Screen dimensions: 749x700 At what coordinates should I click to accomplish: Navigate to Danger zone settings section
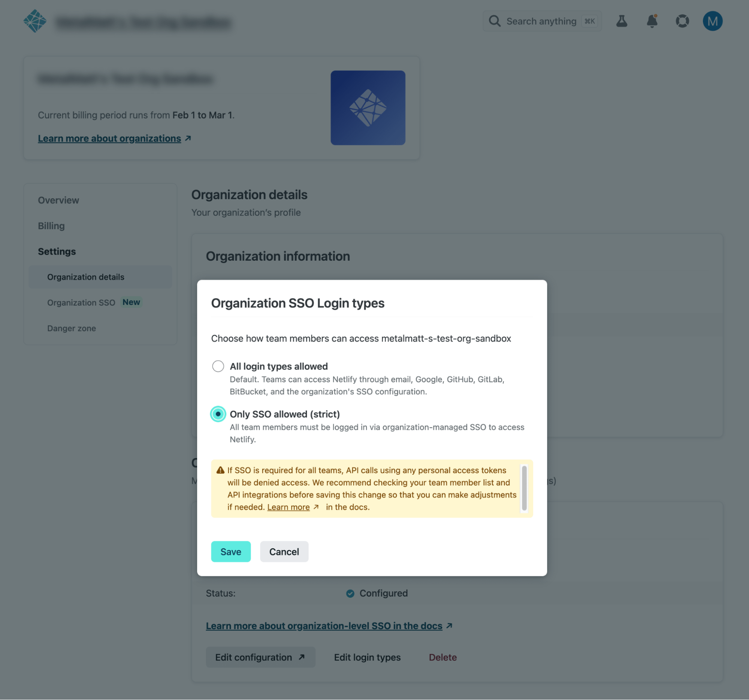click(x=71, y=327)
